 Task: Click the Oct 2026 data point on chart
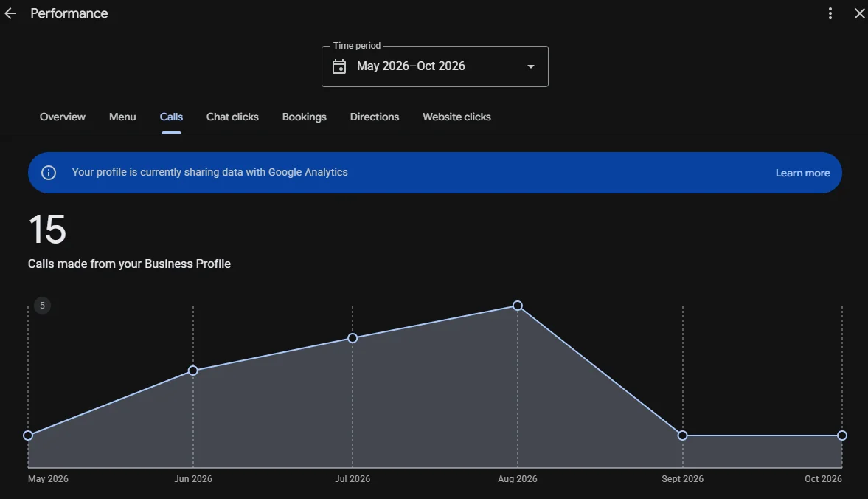click(841, 436)
